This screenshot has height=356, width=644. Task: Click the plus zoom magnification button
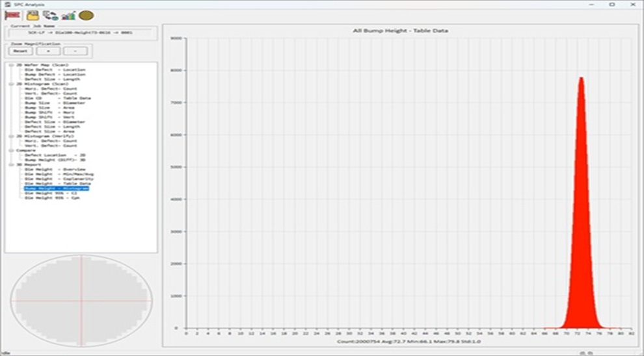[x=48, y=51]
